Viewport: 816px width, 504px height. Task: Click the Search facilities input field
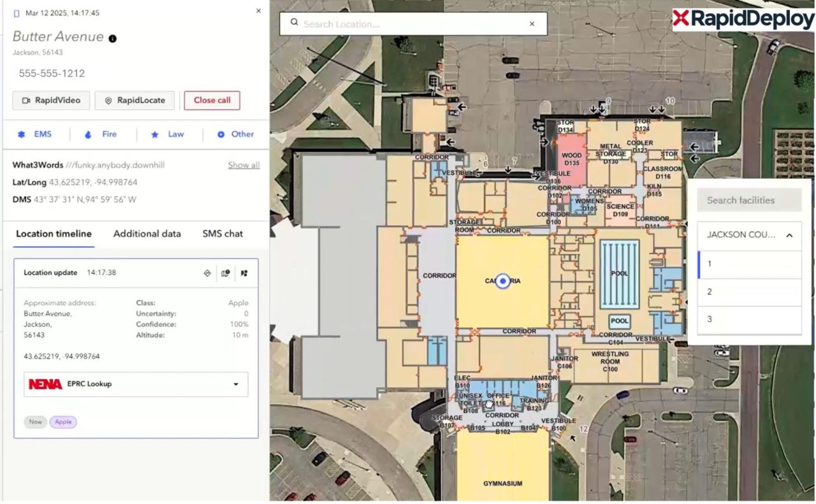tap(748, 200)
